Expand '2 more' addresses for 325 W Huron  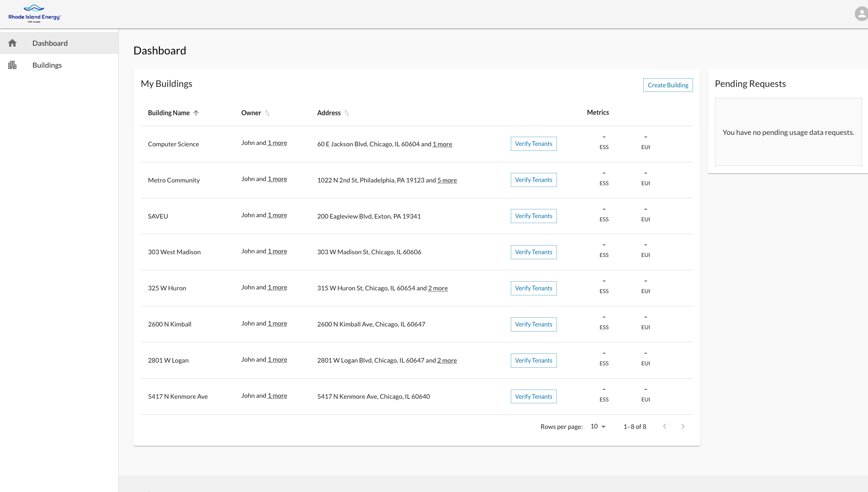coord(438,289)
